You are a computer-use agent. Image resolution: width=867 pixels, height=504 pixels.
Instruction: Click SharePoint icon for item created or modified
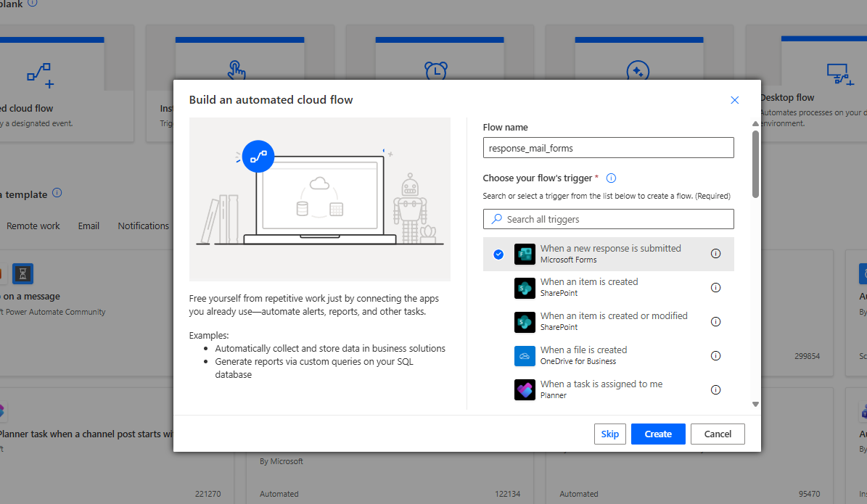(524, 322)
